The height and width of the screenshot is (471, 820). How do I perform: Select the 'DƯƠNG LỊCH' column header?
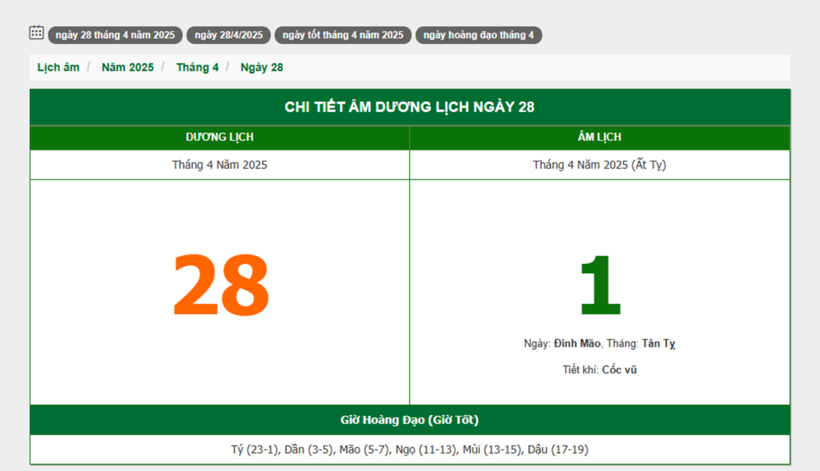tap(219, 137)
